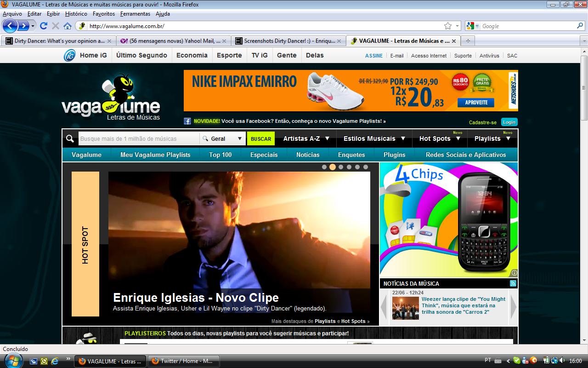Click the site search magnifier icon
The width and height of the screenshot is (588, 368).
tap(70, 138)
